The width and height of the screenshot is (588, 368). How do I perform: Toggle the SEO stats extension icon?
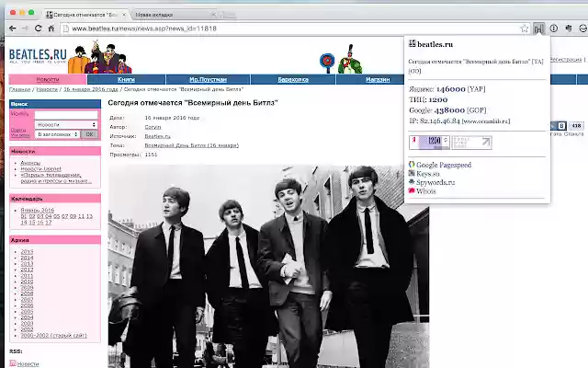539,29
